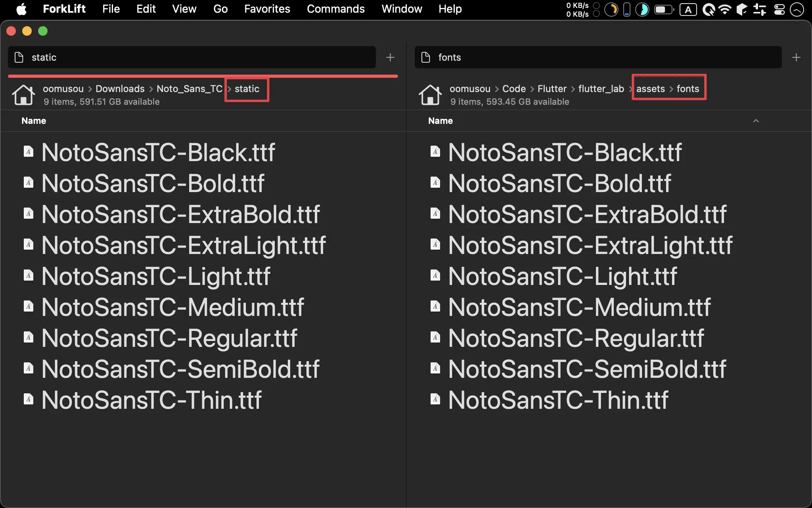Select NotoSansTC-Bold.ttf in static pane
812x508 pixels.
[153, 183]
